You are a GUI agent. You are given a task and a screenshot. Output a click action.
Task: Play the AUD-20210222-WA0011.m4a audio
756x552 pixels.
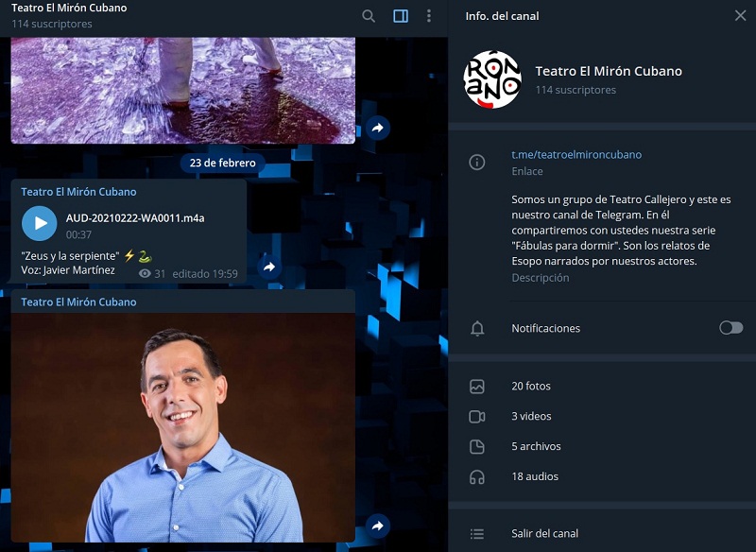point(40,223)
